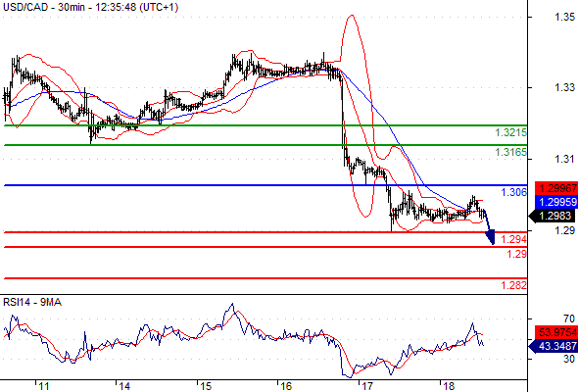Image resolution: width=578 pixels, height=392 pixels.
Task: Select the 43.3487 RSI value tag
Action: tap(553, 346)
